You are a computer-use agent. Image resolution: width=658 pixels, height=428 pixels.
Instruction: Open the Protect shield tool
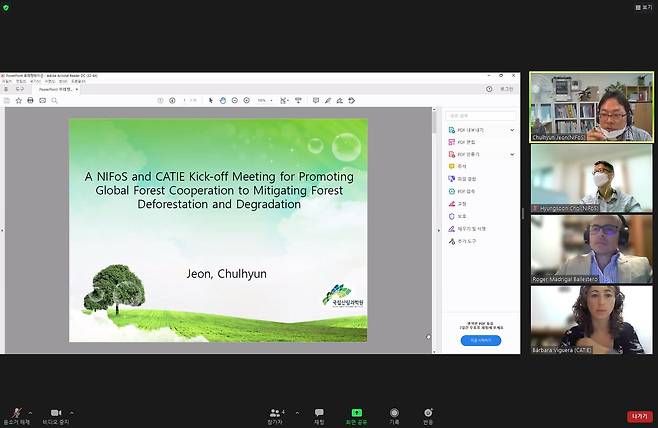pos(457,216)
